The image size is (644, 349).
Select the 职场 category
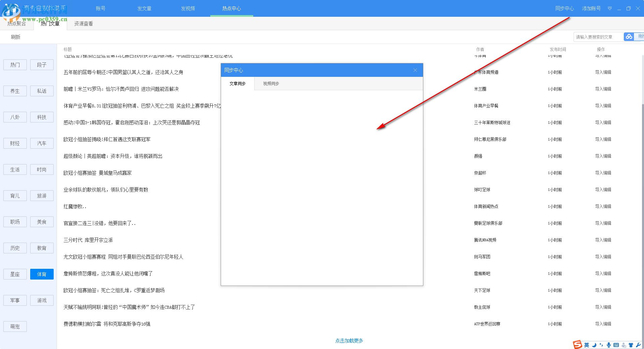[x=15, y=222]
